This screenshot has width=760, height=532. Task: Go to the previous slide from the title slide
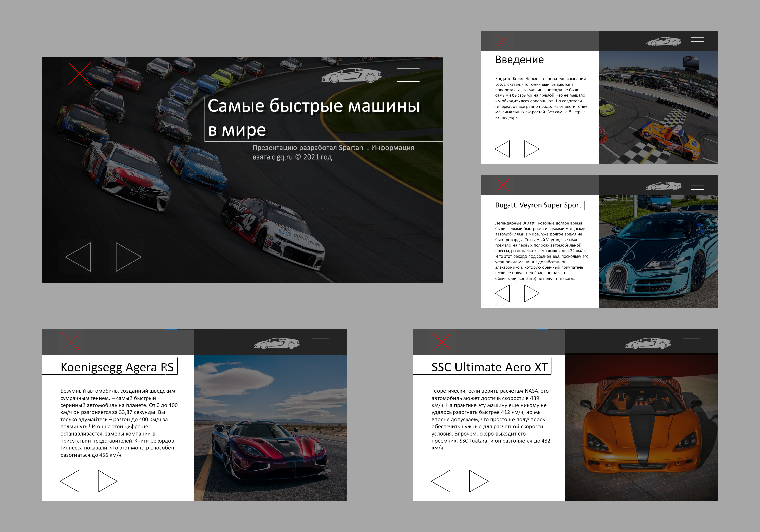pos(79,257)
